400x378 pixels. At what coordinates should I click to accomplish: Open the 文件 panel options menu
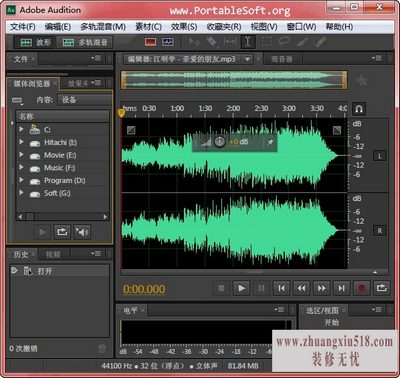[x=96, y=58]
